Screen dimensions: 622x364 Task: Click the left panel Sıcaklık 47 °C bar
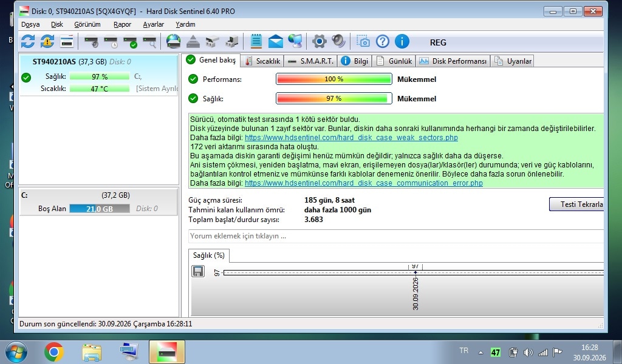point(100,89)
